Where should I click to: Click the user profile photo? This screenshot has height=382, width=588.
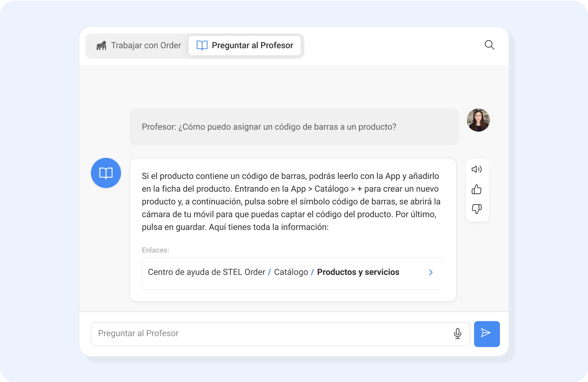[478, 120]
